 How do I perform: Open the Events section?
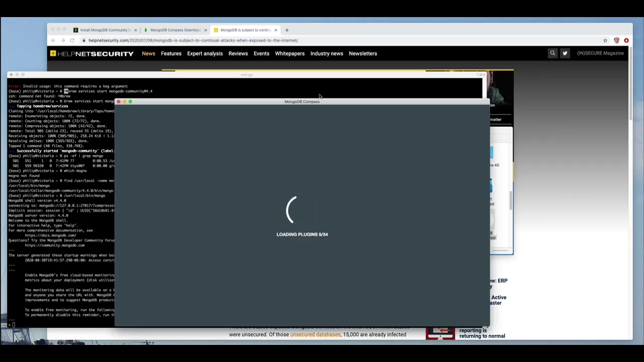(261, 53)
